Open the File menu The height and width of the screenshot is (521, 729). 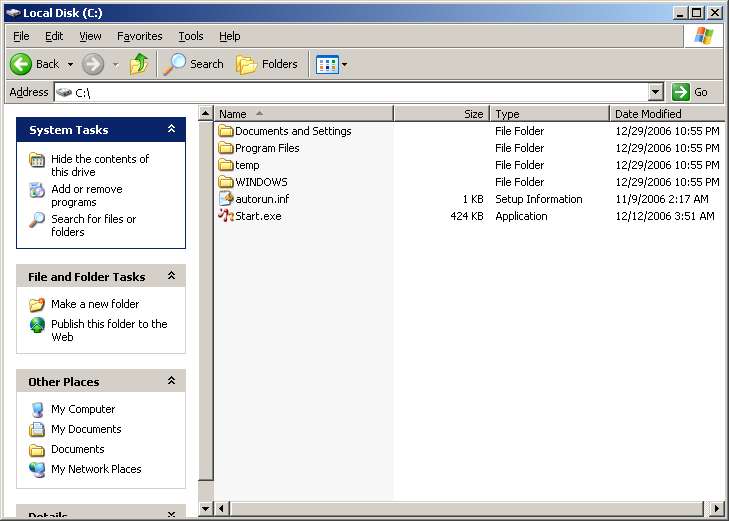[21, 36]
